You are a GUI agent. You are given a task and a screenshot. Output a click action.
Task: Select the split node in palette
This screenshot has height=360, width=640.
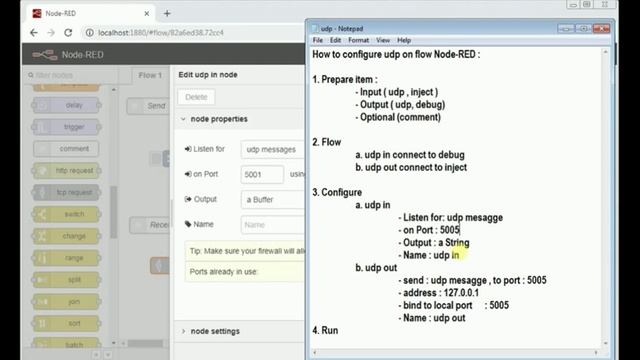[x=66, y=280]
